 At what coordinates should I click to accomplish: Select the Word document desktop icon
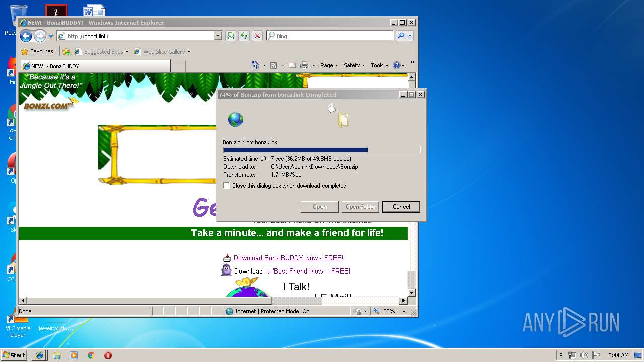[x=94, y=11]
